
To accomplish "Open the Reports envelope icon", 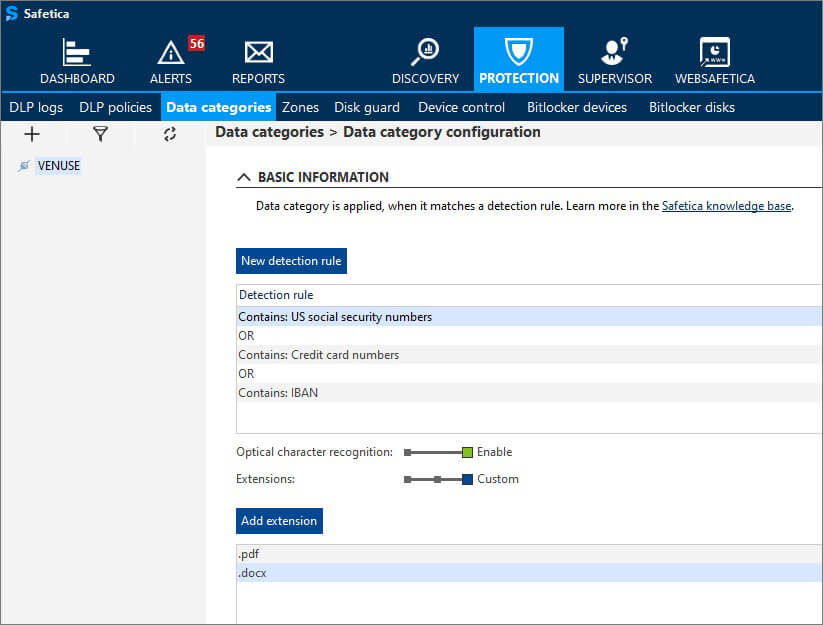I will (258, 52).
